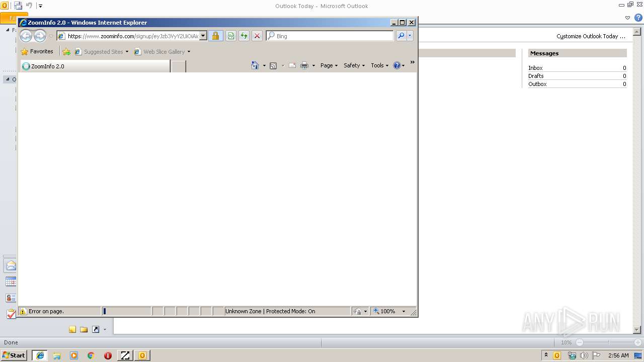Viewport: 644px width, 362px height.
Task: Click the zoominfo.com URL in the address bar
Action: (x=133, y=36)
